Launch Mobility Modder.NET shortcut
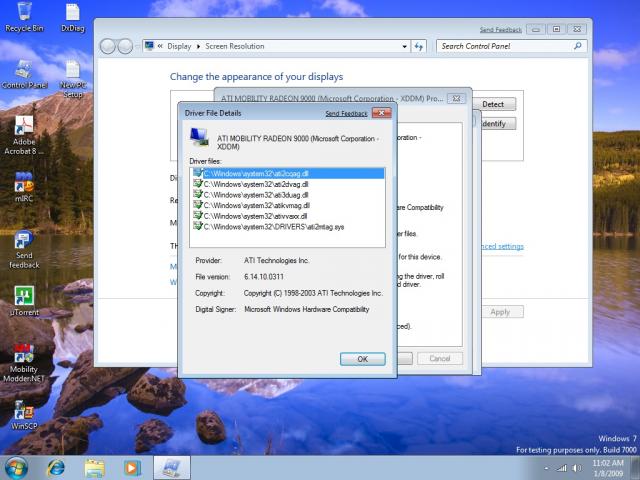 [x=24, y=362]
